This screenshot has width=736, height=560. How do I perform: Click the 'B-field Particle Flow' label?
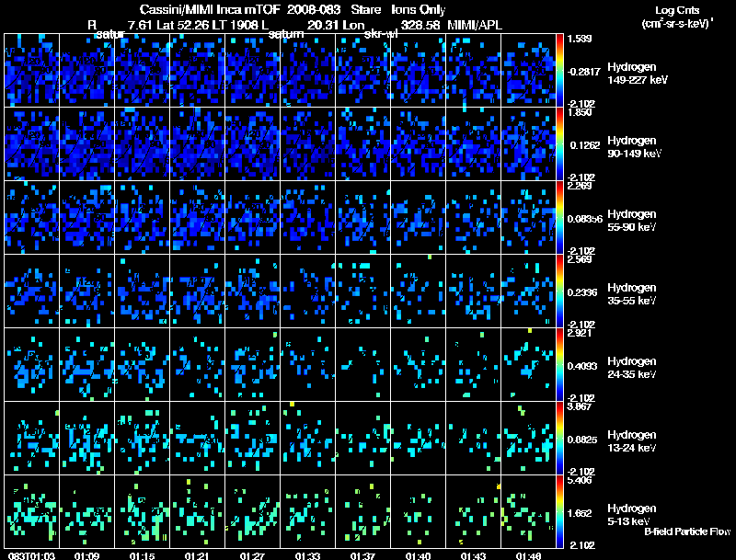coord(687,531)
